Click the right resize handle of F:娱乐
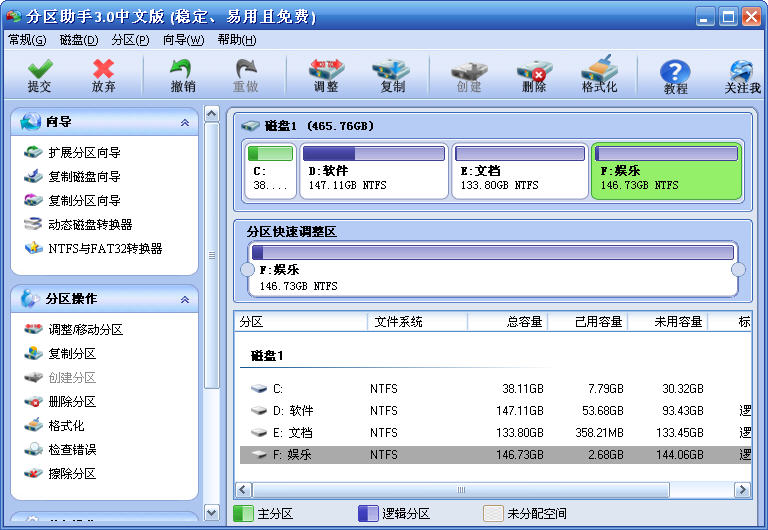 [x=739, y=270]
